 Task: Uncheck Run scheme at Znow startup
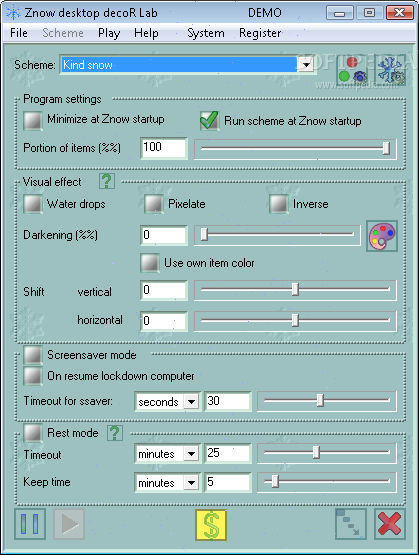click(x=210, y=121)
